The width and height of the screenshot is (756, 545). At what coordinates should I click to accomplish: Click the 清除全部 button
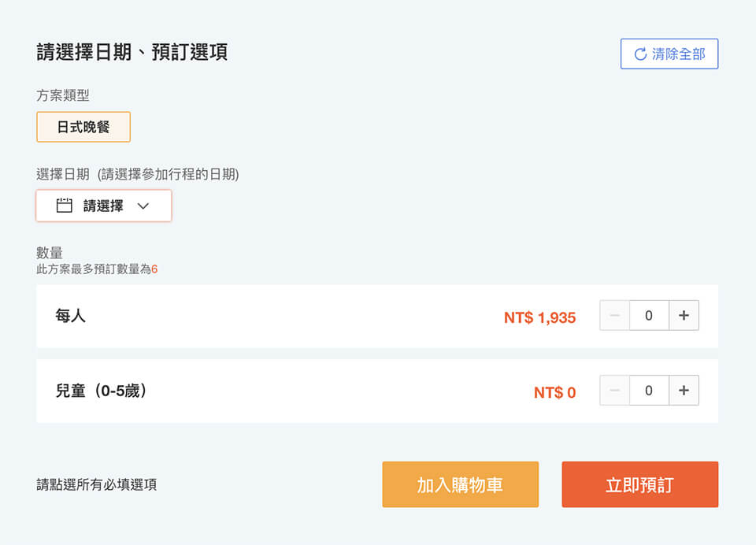coord(669,54)
